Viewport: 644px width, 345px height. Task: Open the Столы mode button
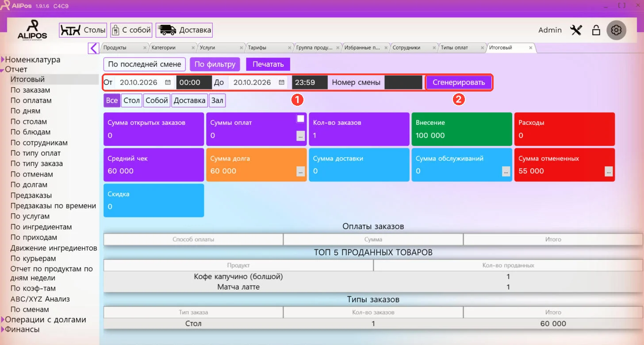[83, 30]
